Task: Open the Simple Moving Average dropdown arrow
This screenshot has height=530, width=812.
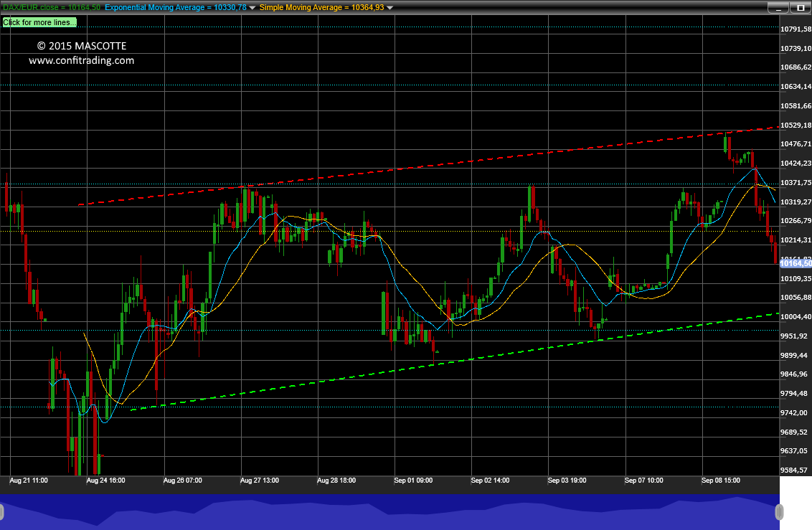Action: (x=390, y=8)
